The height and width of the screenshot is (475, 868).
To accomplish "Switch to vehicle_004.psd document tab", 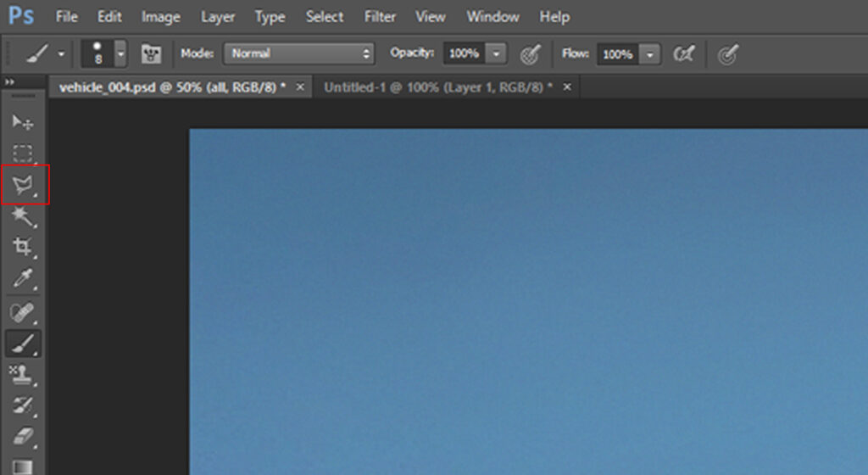I will pyautogui.click(x=172, y=87).
